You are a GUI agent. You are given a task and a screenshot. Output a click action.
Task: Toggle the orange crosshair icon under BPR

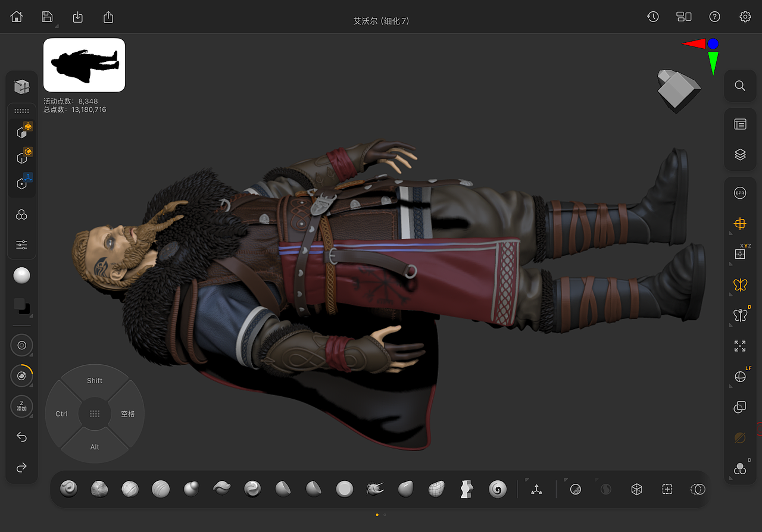[740, 224]
